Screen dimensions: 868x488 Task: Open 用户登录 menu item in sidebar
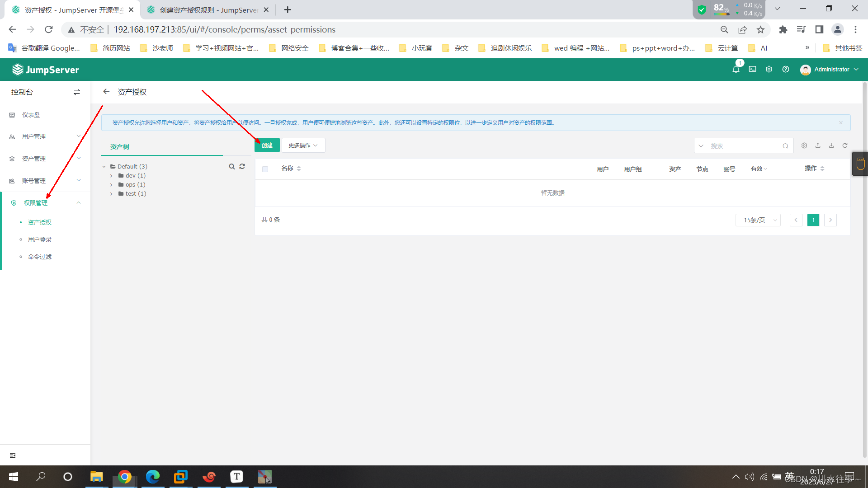40,239
